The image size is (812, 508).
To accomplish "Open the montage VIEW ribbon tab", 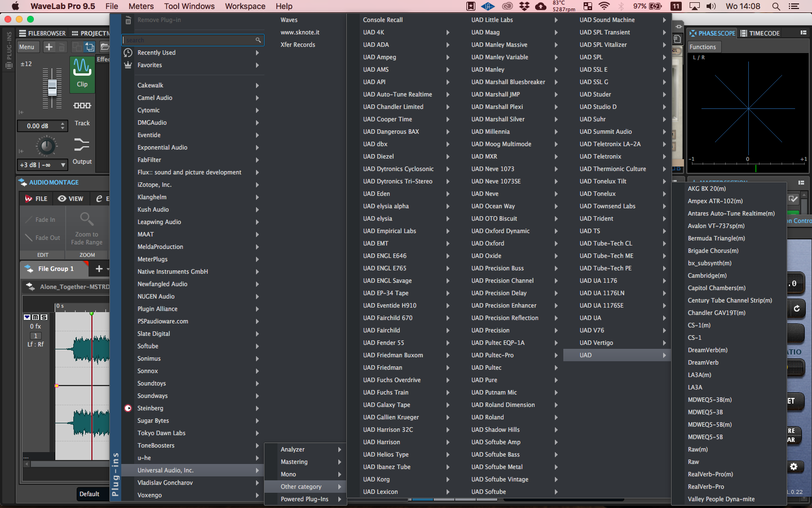I will click(70, 199).
